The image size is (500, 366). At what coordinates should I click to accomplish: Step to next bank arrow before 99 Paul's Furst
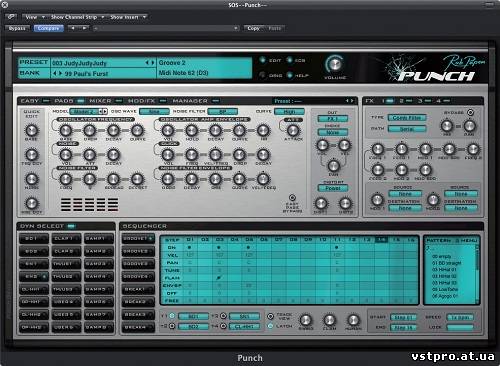pos(60,73)
